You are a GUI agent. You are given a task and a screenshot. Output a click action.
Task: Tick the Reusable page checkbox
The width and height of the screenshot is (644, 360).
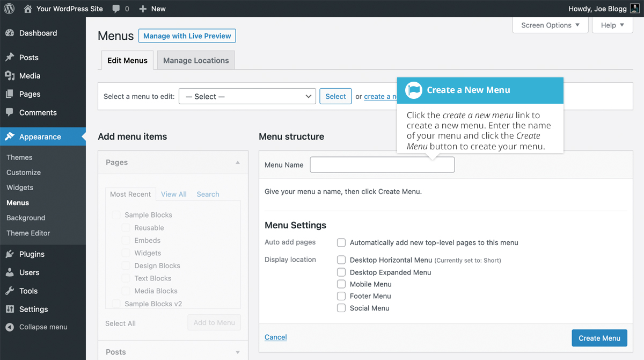126,228
